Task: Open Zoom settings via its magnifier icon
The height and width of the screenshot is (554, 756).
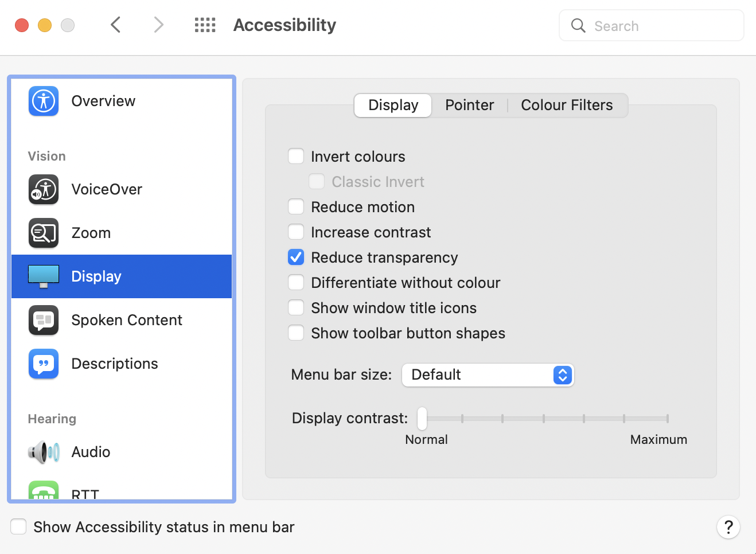Action: pos(44,233)
